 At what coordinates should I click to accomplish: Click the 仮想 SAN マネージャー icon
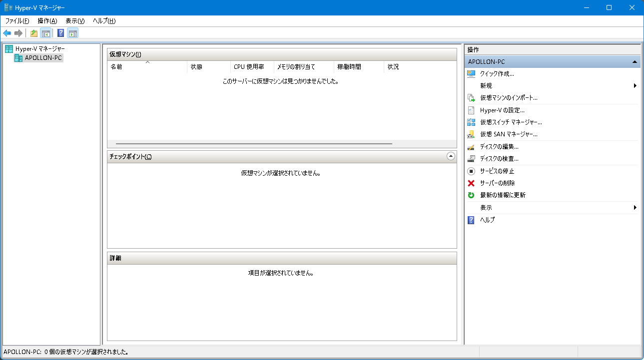coord(471,134)
